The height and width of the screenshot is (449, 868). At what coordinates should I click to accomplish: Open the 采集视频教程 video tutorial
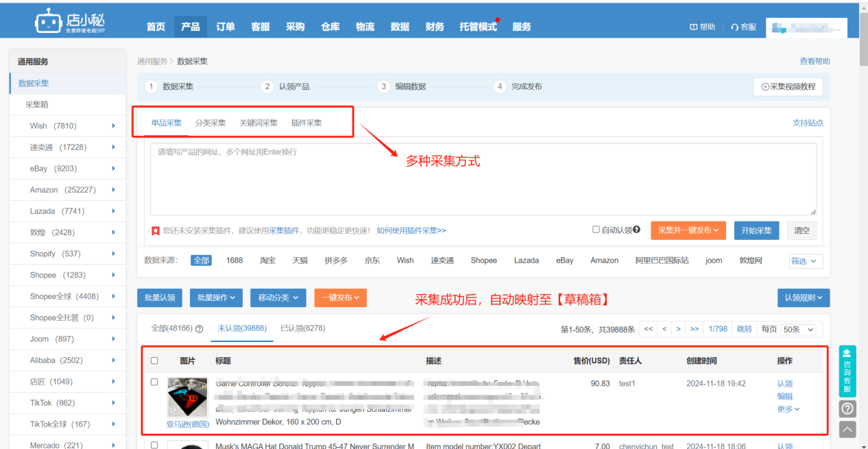click(x=788, y=86)
